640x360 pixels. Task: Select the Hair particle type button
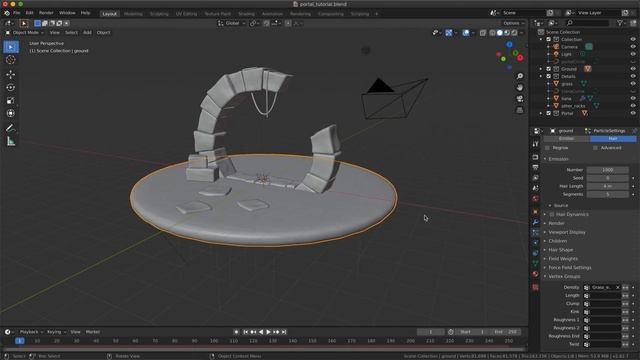pyautogui.click(x=613, y=139)
